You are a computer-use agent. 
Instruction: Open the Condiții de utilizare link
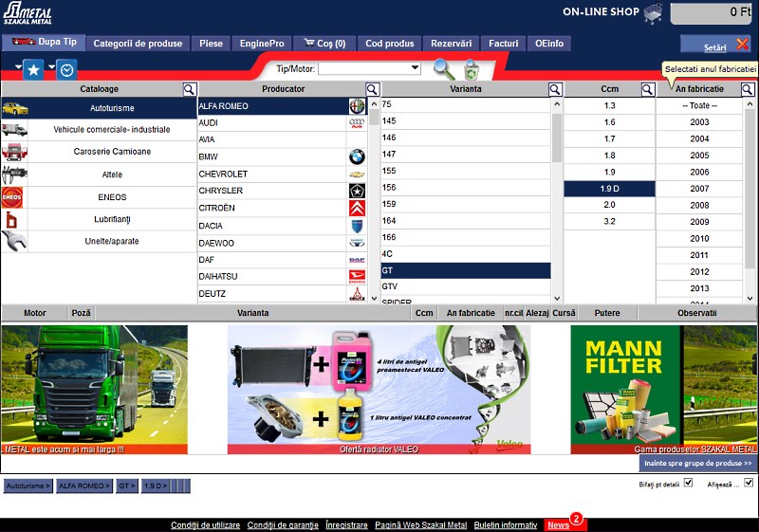coord(205,524)
